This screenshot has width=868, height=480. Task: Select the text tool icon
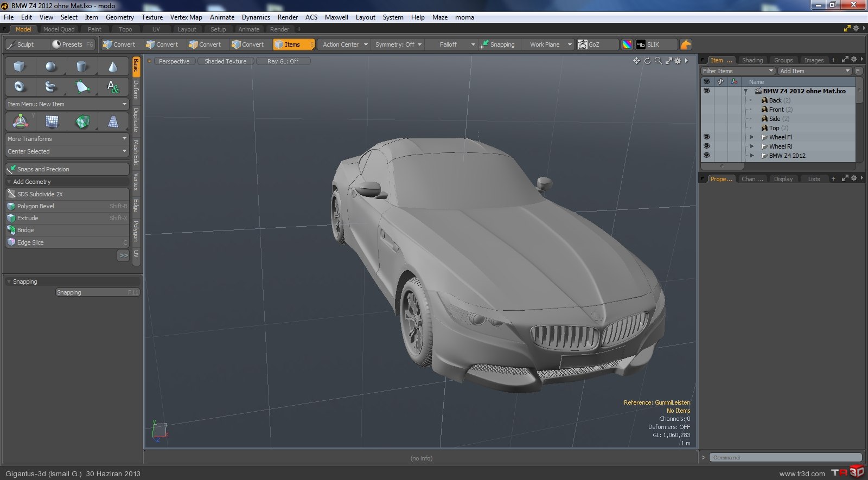click(113, 86)
